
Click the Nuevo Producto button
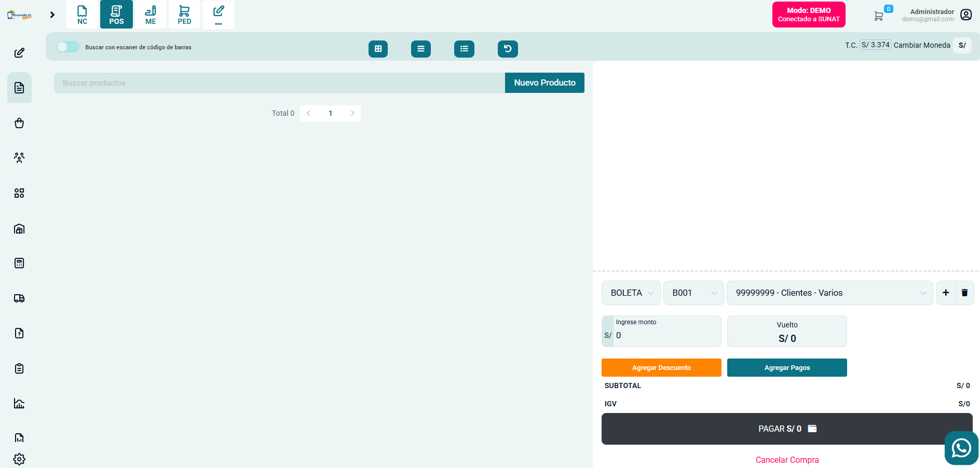coord(545,83)
